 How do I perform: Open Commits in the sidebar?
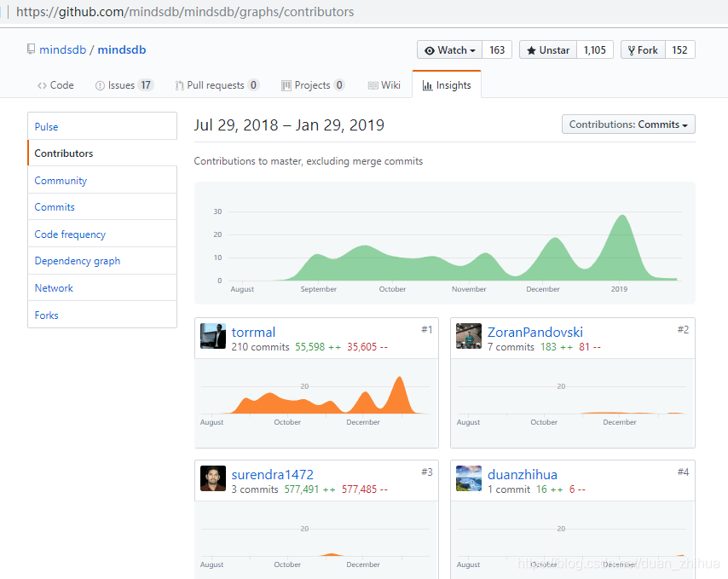click(x=102, y=207)
